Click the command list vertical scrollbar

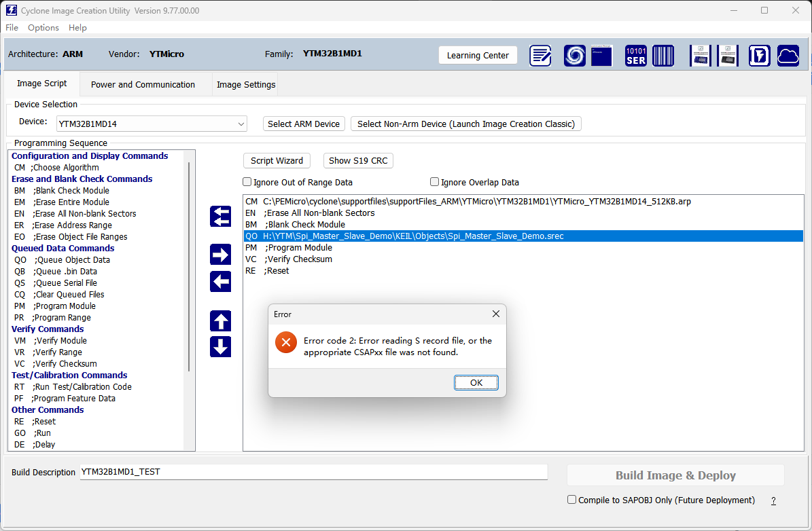[x=189, y=266]
